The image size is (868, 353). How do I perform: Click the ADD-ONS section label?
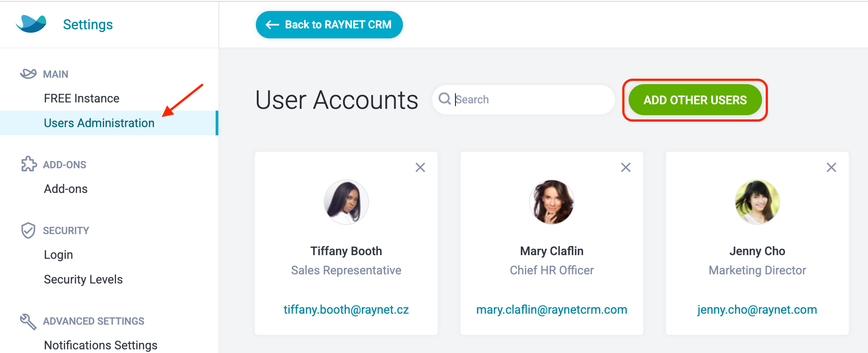(64, 165)
